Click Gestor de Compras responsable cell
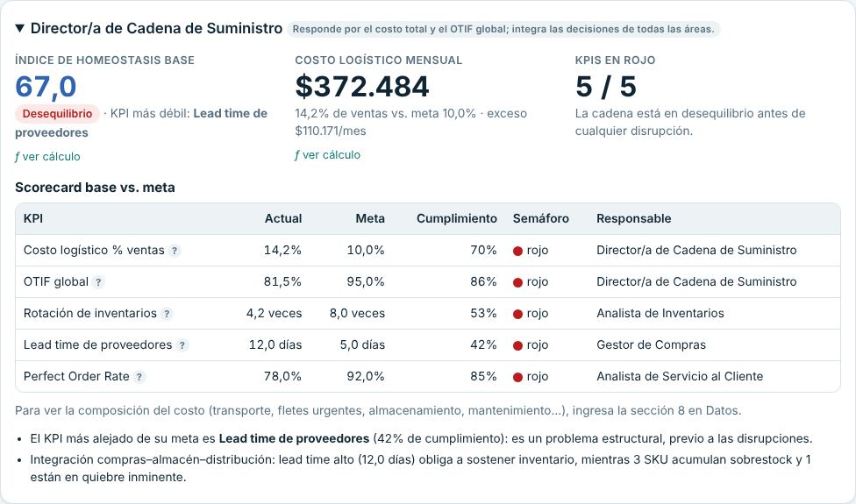Viewport: 856px width, 504px height. pyautogui.click(x=651, y=344)
